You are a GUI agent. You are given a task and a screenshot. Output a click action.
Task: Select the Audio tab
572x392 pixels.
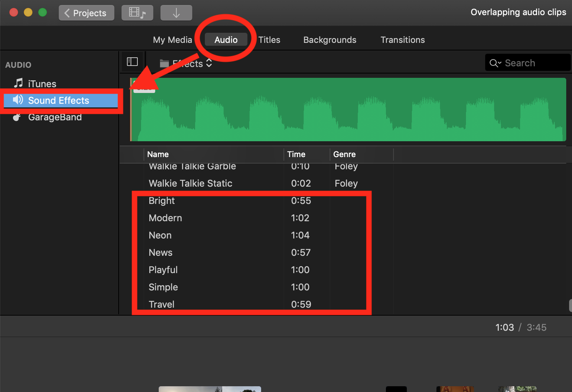click(x=226, y=40)
